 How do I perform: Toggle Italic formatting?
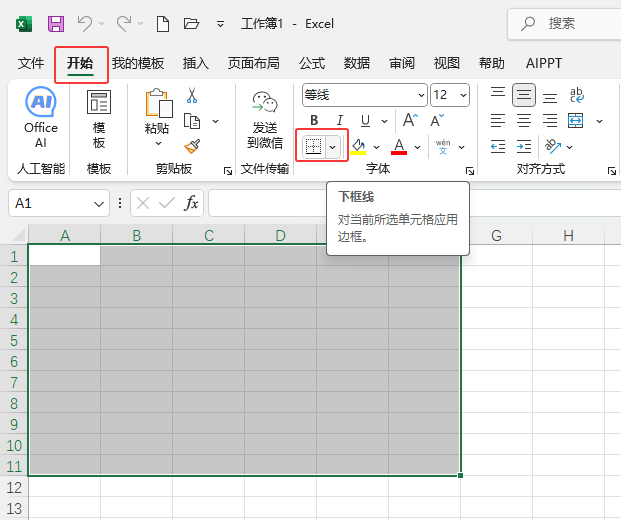(339, 120)
